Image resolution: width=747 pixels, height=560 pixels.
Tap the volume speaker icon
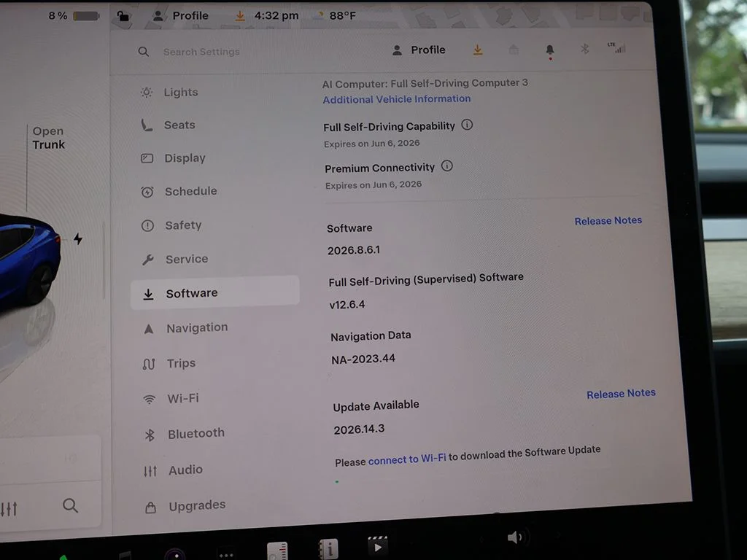(516, 537)
